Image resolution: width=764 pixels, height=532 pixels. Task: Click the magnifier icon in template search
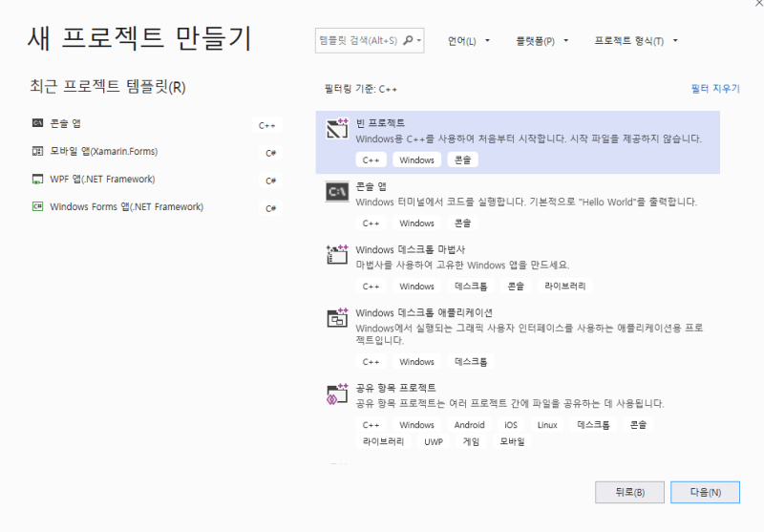pyautogui.click(x=408, y=41)
